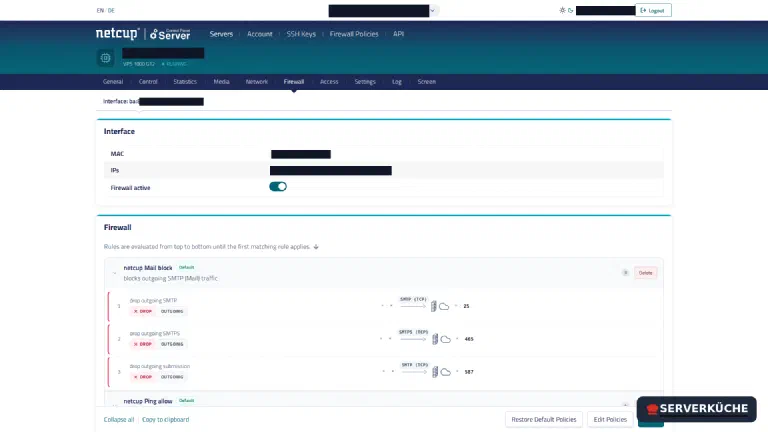The width and height of the screenshot is (768, 432).
Task: Click the down arrow after rules evaluation text
Action: click(x=316, y=247)
